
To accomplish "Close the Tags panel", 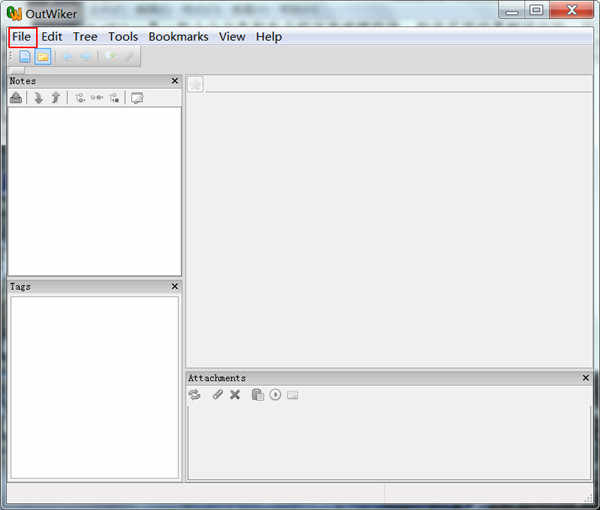I will tap(175, 286).
